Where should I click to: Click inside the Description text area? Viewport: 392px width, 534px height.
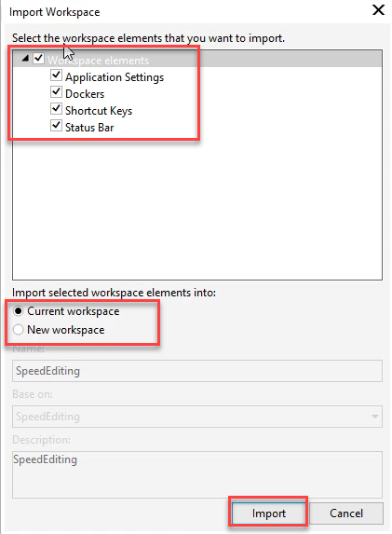click(x=197, y=474)
